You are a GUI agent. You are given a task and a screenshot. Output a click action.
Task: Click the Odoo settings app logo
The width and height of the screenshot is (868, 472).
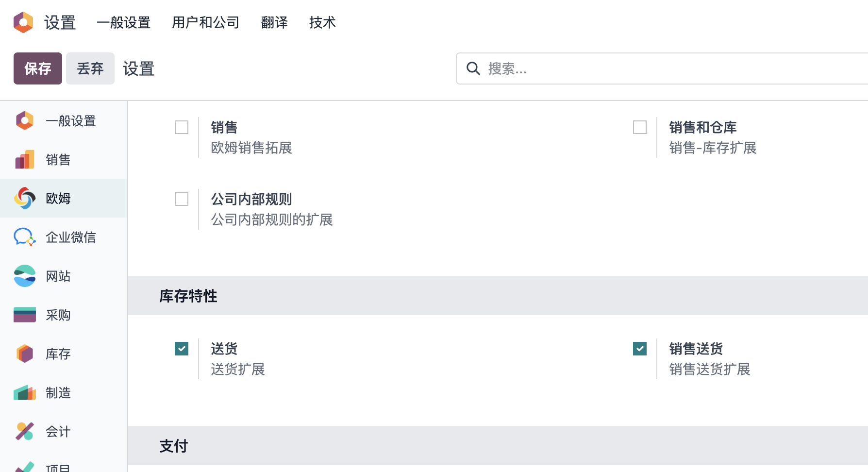point(23,22)
